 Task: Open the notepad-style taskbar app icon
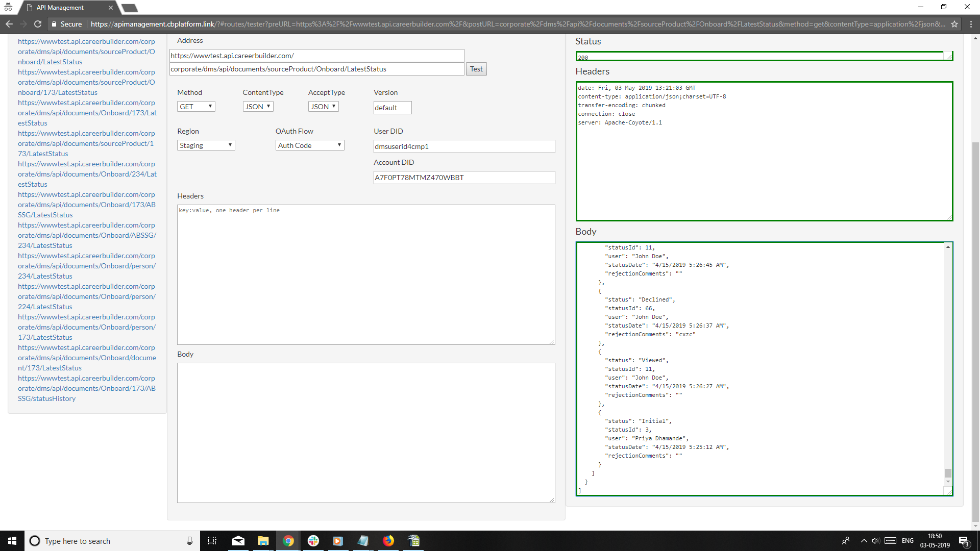click(x=363, y=541)
